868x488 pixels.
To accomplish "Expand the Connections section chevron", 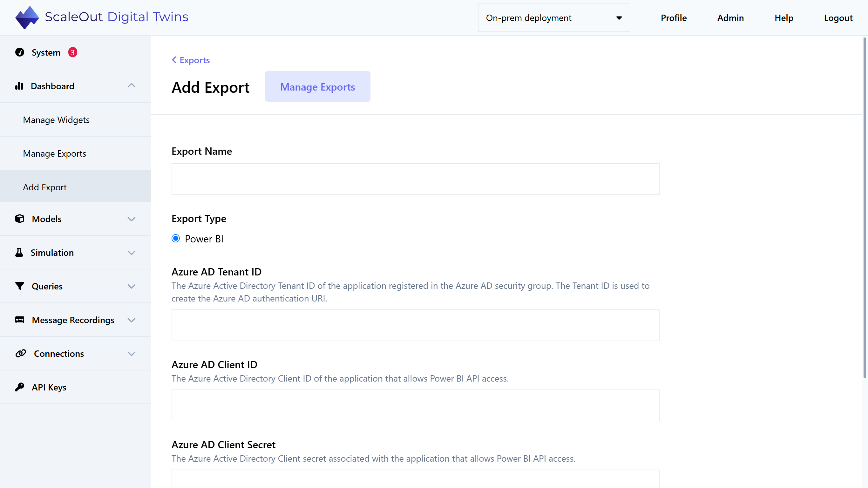I will 132,354.
